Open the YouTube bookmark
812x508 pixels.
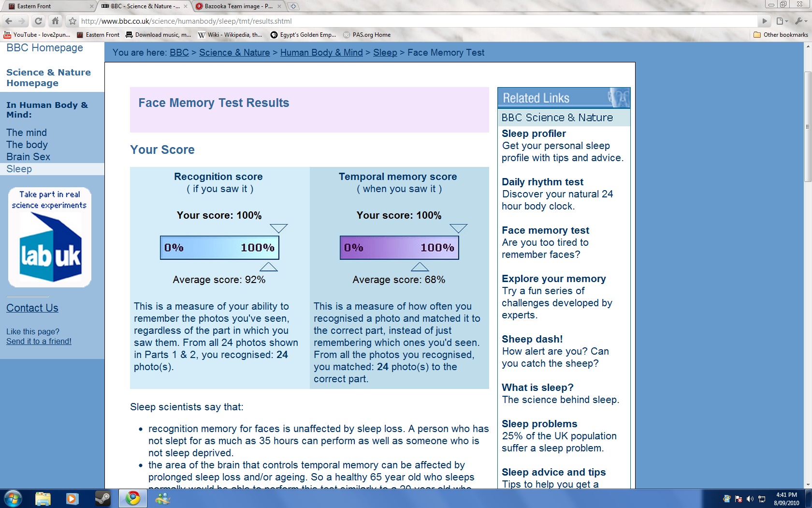click(37, 35)
